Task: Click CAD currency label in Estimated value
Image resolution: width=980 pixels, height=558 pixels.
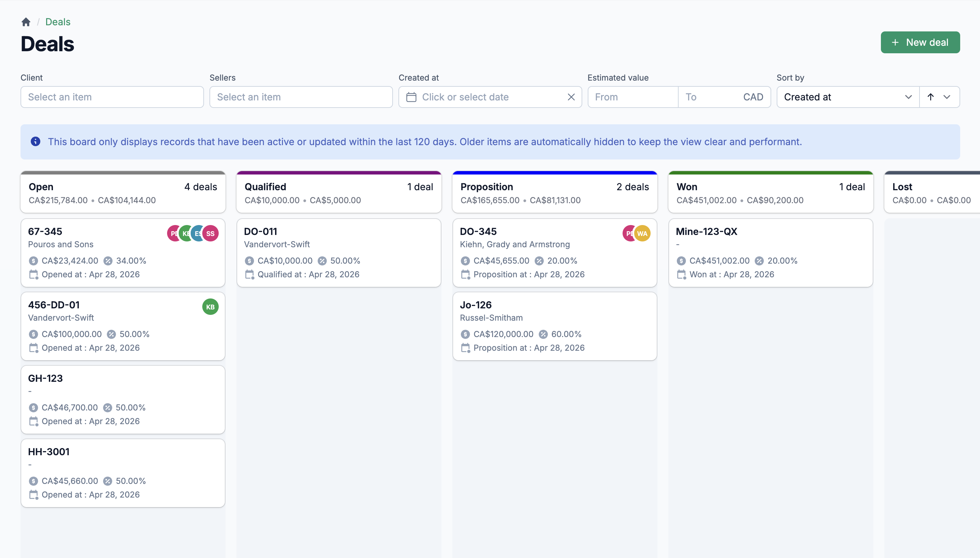Action: pyautogui.click(x=753, y=97)
